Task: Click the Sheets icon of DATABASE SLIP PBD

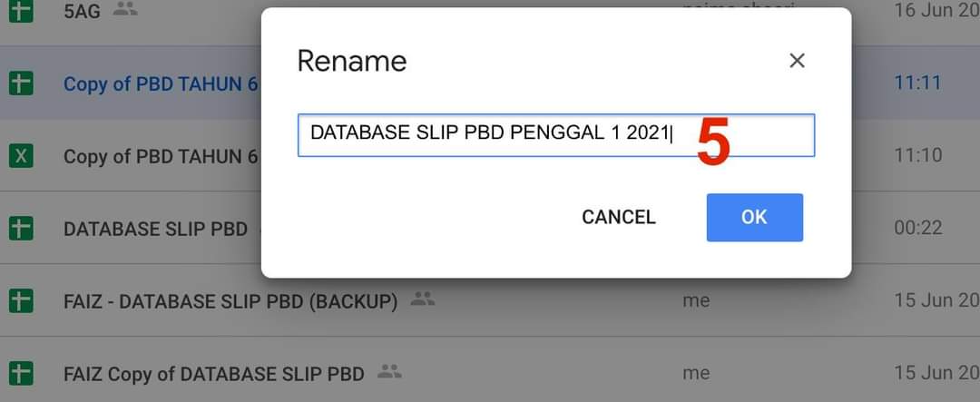Action: click(21, 229)
